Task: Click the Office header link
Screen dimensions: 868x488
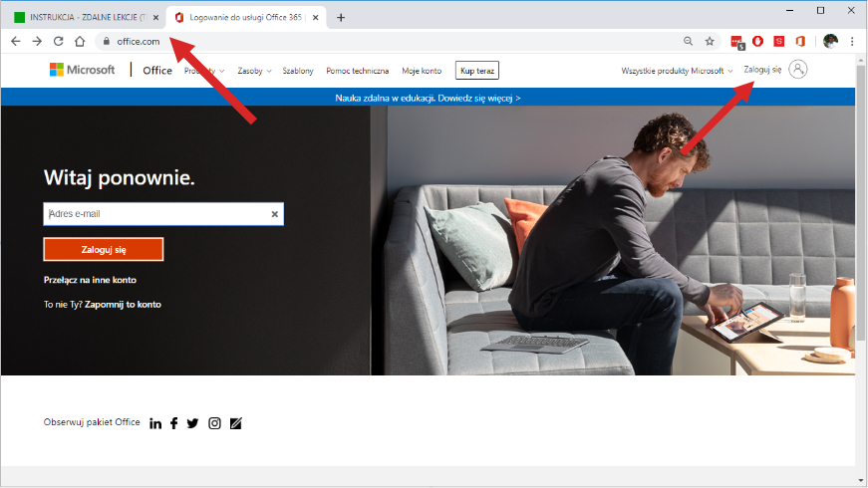Action: click(157, 71)
